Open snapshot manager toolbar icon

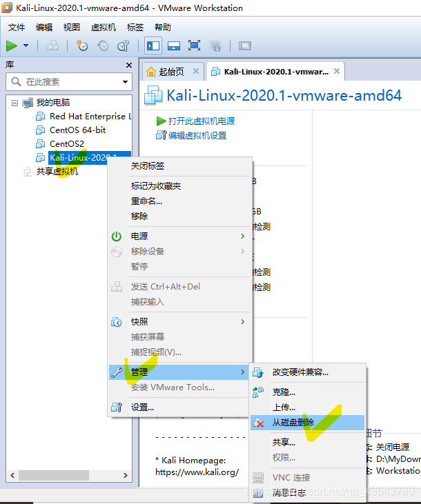[124, 46]
